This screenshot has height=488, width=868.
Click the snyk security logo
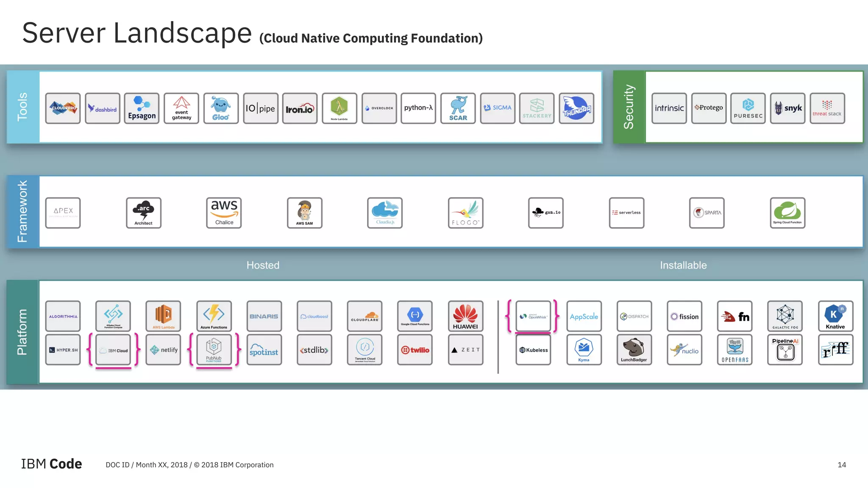pyautogui.click(x=787, y=108)
